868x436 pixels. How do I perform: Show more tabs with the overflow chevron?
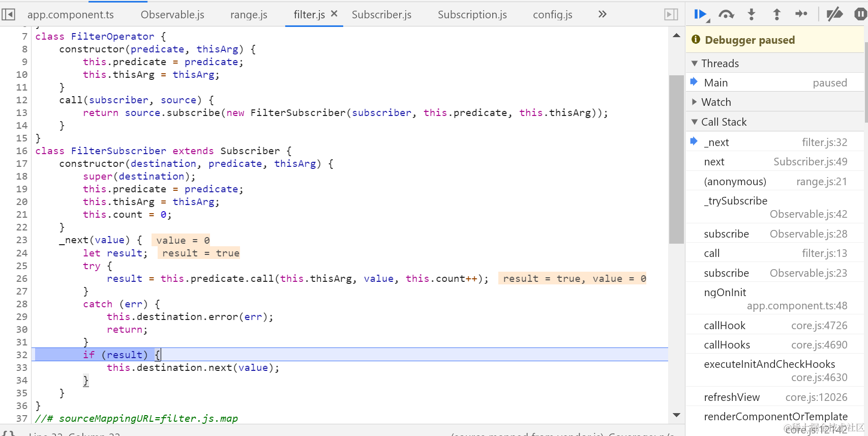[602, 14]
